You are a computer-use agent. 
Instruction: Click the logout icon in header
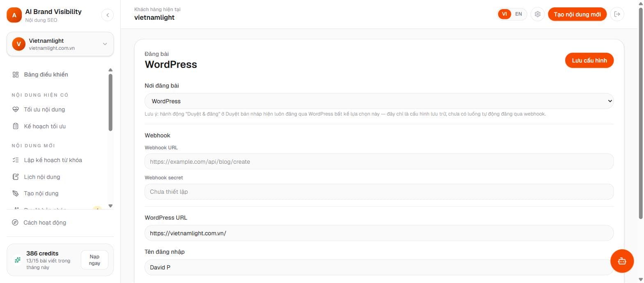pos(617,14)
